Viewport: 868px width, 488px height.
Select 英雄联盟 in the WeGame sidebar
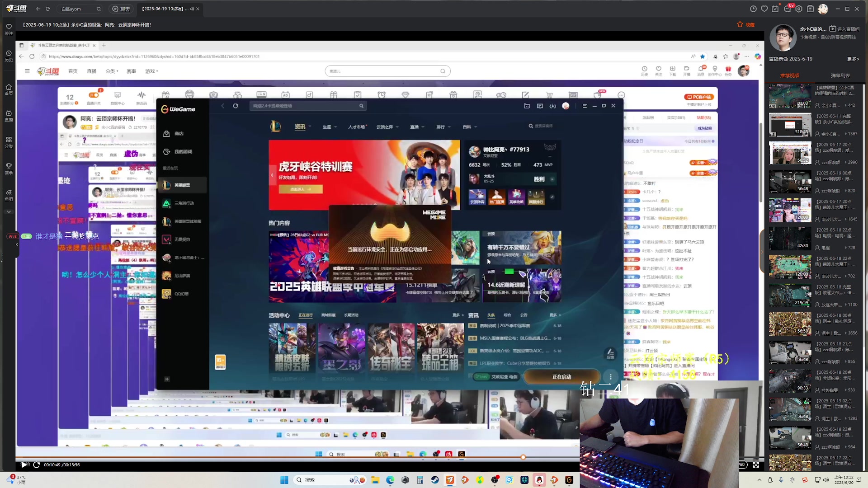[183, 185]
